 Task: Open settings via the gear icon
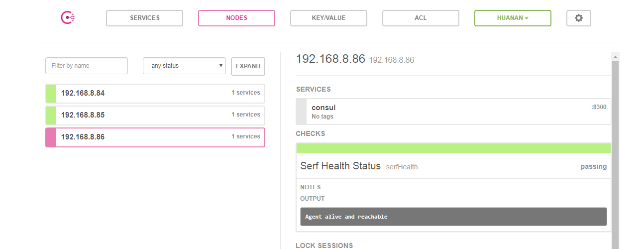click(578, 18)
